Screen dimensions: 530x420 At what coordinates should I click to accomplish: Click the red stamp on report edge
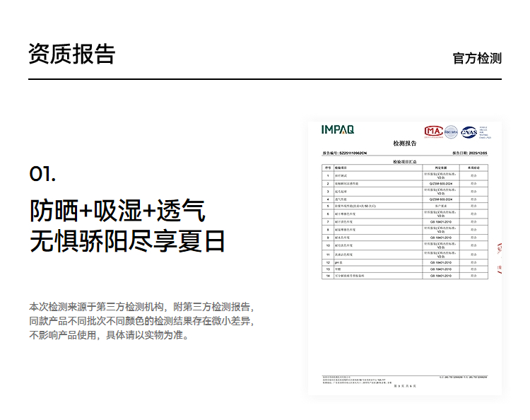499,258
